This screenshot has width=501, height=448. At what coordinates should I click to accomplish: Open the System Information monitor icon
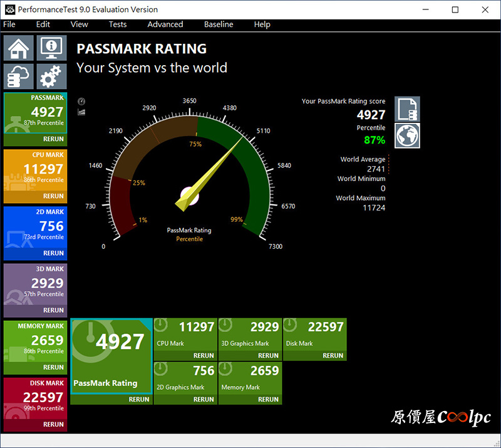[51, 48]
